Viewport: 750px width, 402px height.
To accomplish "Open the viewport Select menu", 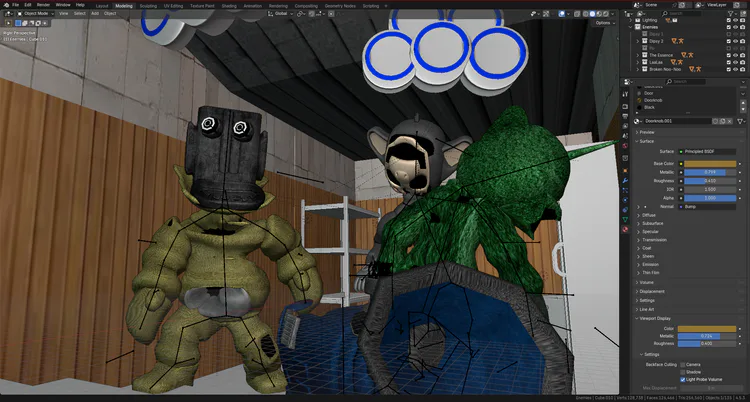I will pyautogui.click(x=79, y=13).
